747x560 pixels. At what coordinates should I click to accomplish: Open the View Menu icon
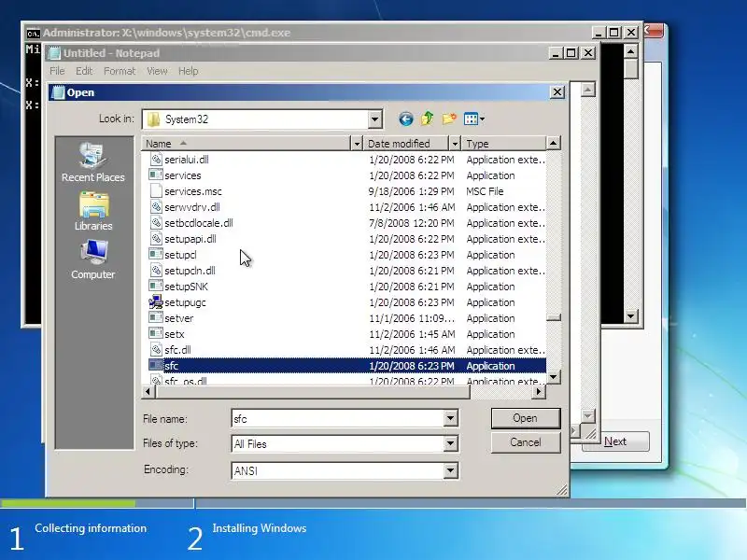pyautogui.click(x=473, y=119)
